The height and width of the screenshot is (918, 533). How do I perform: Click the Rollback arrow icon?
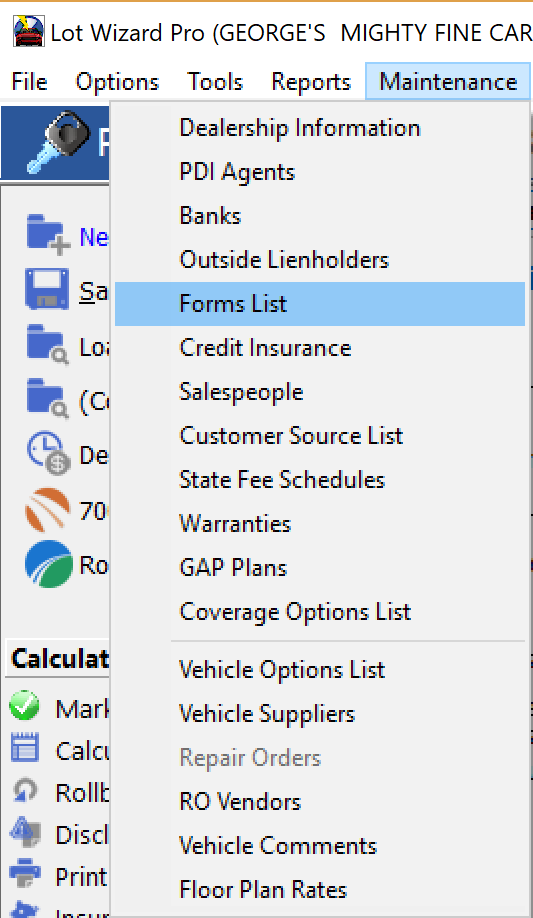click(x=25, y=791)
